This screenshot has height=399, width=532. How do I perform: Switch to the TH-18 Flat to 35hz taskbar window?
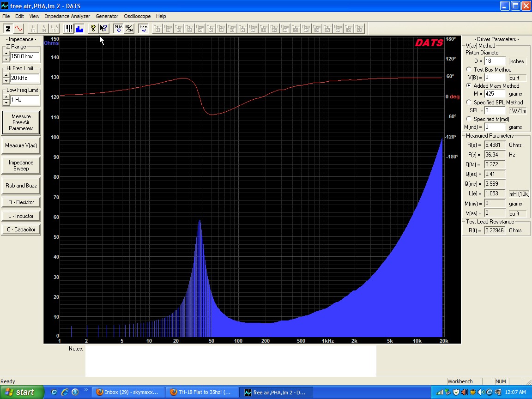click(x=202, y=392)
